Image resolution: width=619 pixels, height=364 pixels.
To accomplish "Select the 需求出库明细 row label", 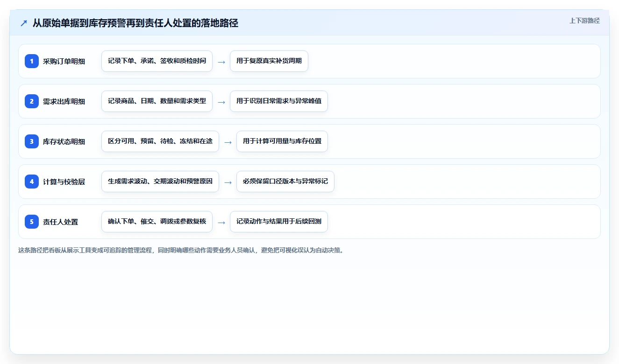I will [64, 101].
